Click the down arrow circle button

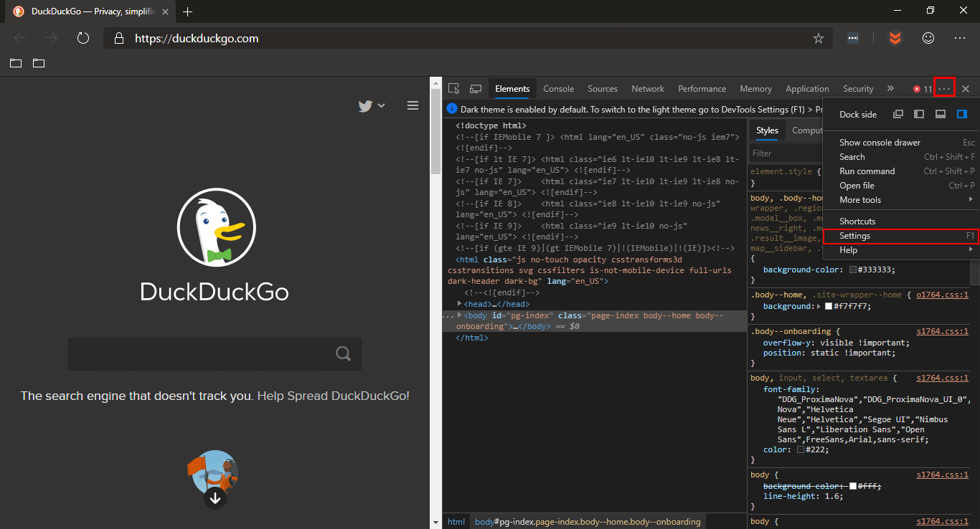[x=215, y=497]
